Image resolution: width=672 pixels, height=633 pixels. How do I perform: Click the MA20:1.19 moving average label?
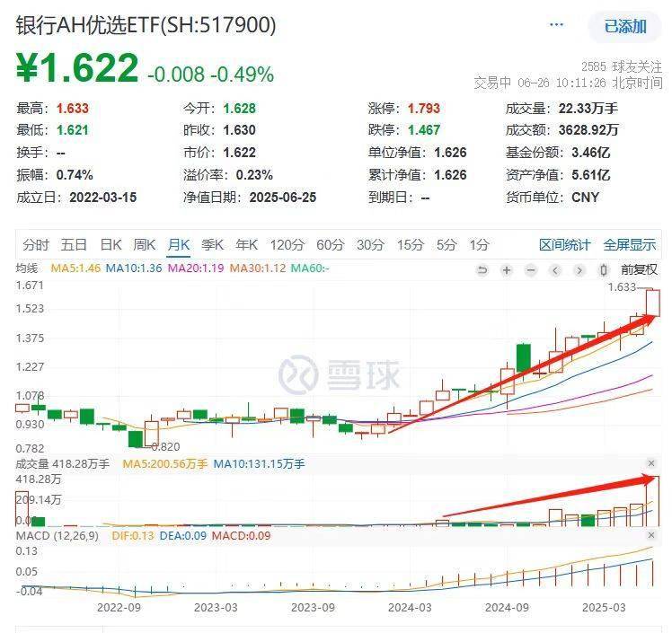[x=196, y=268]
